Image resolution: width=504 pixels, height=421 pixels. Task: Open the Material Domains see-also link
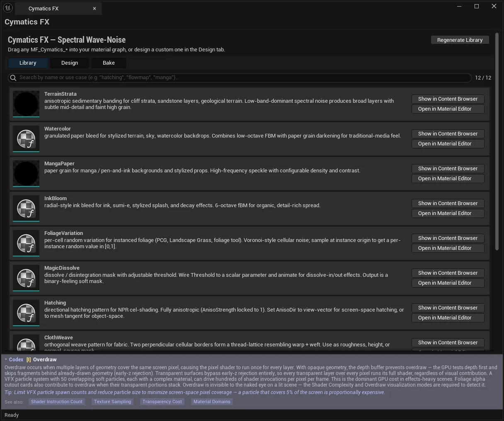point(212,402)
